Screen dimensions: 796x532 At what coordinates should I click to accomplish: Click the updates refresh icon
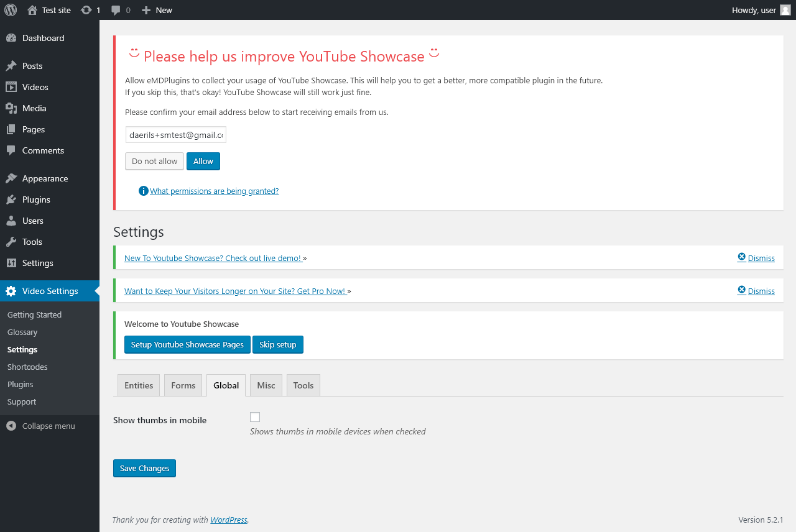[x=86, y=10]
